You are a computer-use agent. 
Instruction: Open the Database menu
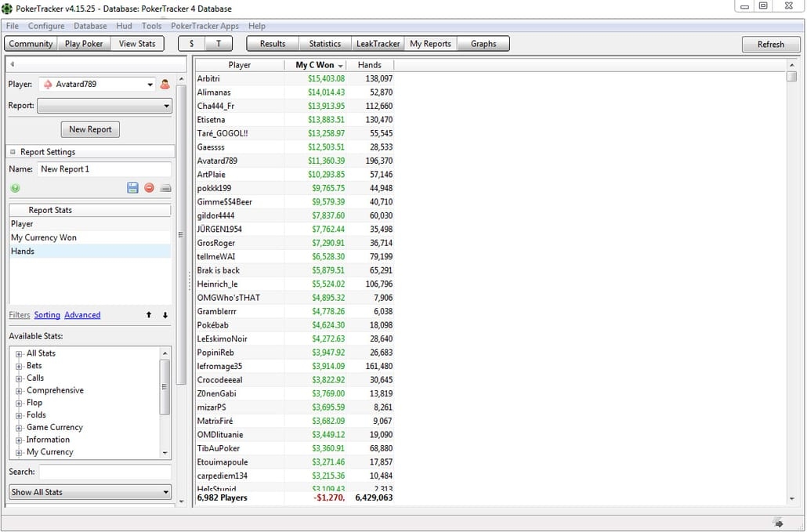click(91, 26)
